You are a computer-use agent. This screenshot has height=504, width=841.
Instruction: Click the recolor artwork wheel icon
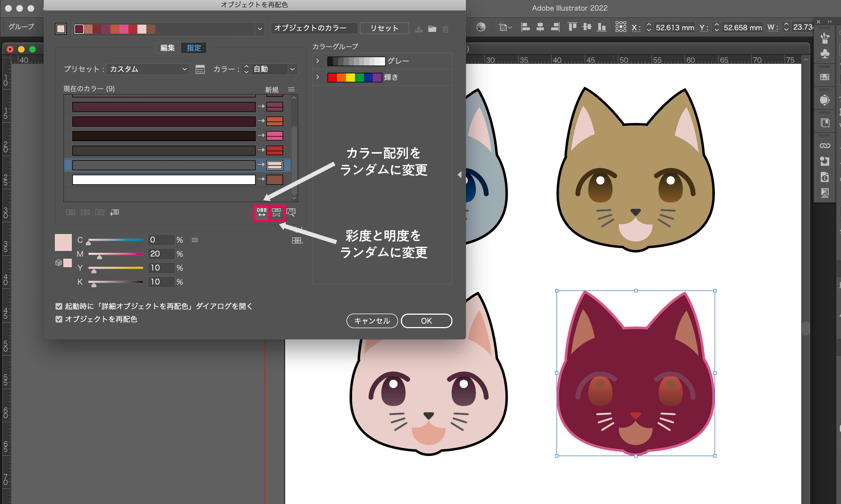(481, 27)
